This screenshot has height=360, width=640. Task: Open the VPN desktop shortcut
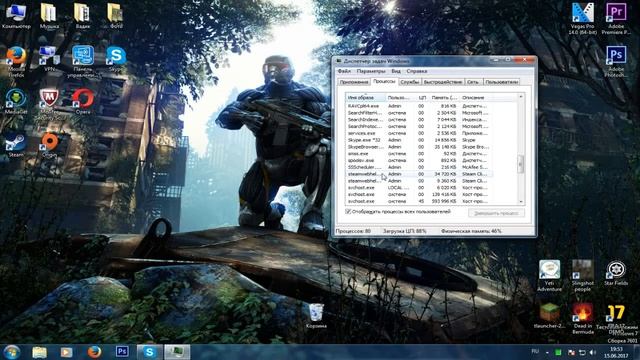point(49,58)
